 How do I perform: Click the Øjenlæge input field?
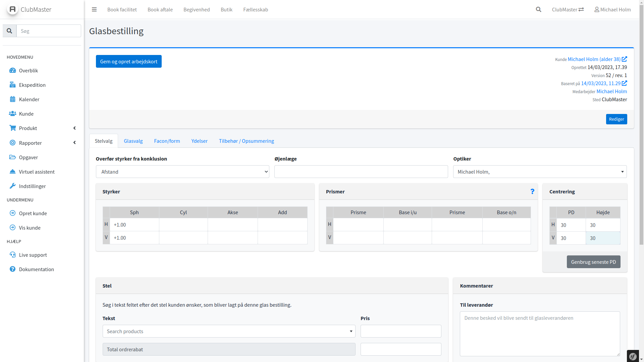[361, 172]
